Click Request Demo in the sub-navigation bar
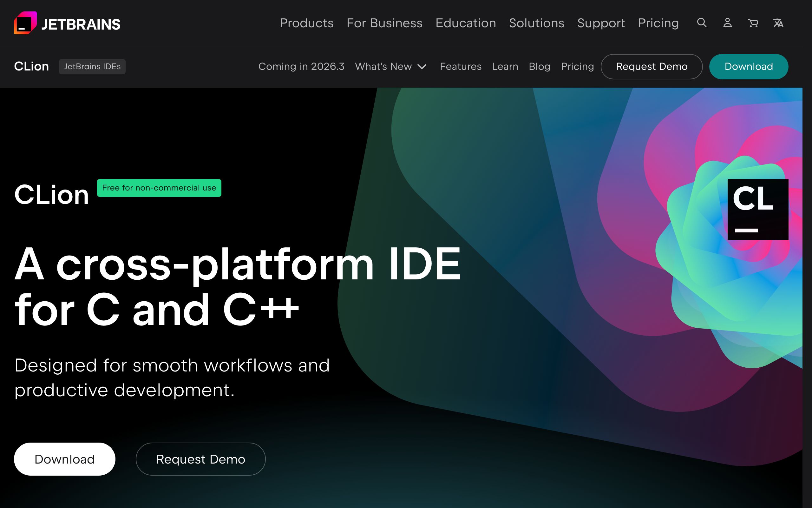The height and width of the screenshot is (508, 812). tap(652, 67)
